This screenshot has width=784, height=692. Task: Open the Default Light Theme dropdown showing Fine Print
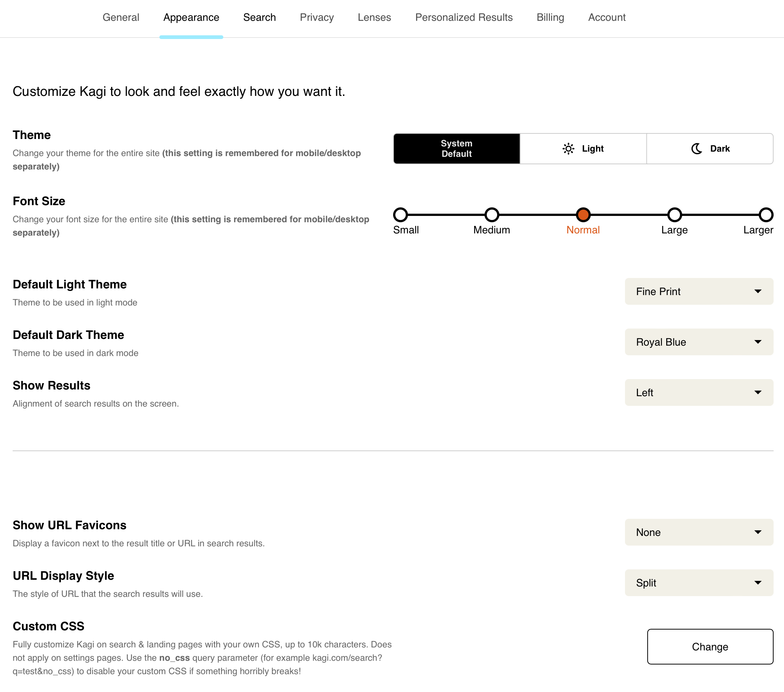[699, 291]
